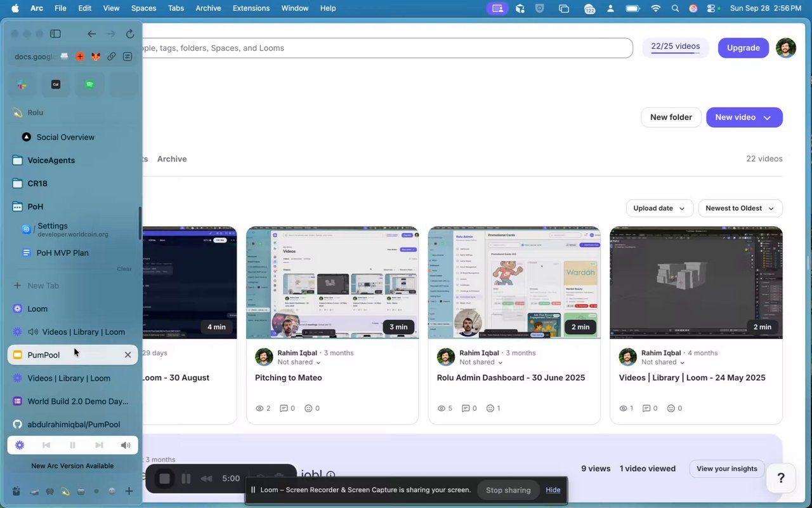Pause the Loom recording
Viewport: 812px width, 508px height.
pos(186,478)
